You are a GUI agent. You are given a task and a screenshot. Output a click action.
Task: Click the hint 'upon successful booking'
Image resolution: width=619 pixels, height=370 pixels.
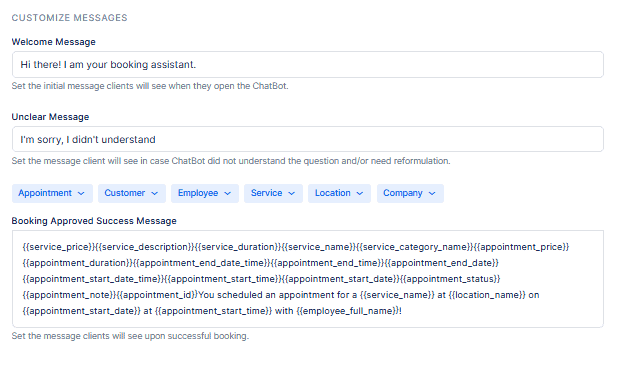point(130,336)
